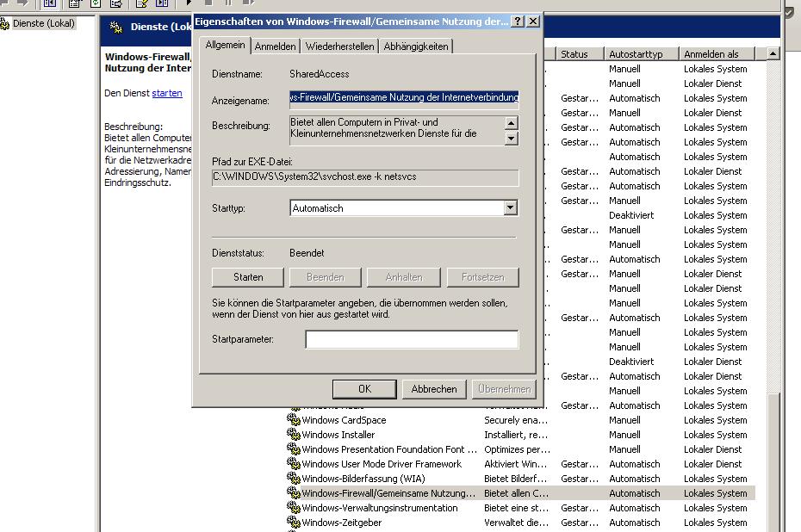This screenshot has width=801, height=532.
Task: Click the Show/Hide Console Tree toolbar icon
Action: pos(50,3)
